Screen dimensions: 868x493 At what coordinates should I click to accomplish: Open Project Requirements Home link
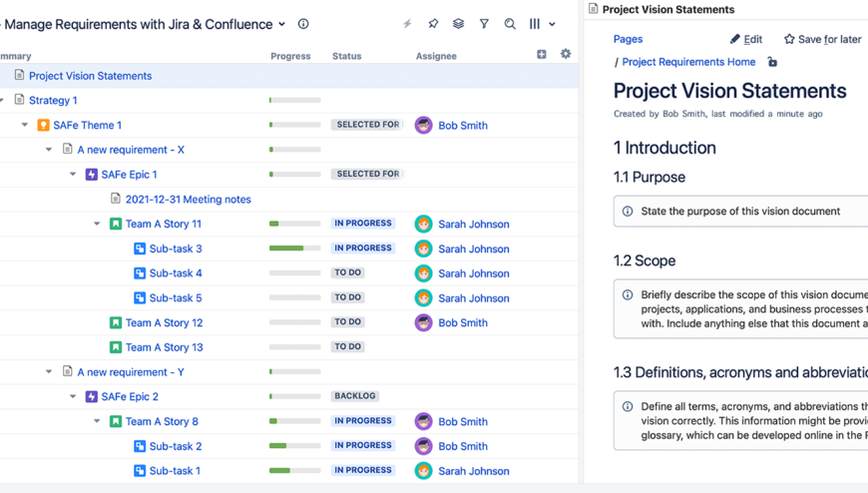pyautogui.click(x=688, y=62)
